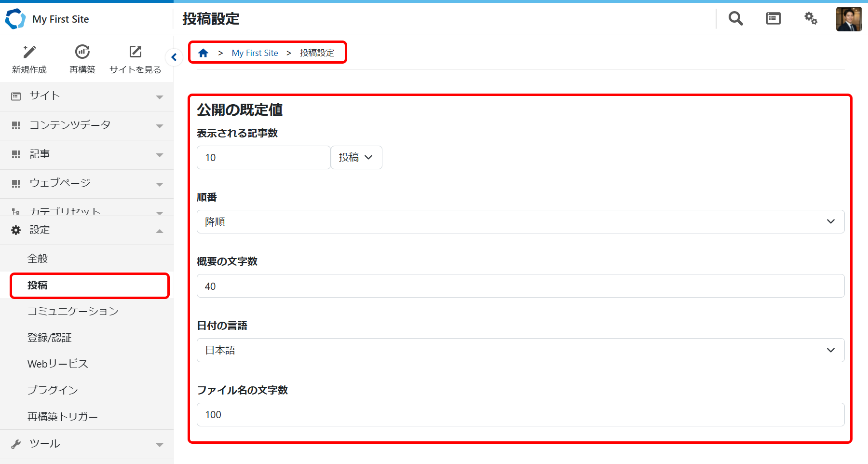Select 全般 in the settings submenu

tap(38, 259)
